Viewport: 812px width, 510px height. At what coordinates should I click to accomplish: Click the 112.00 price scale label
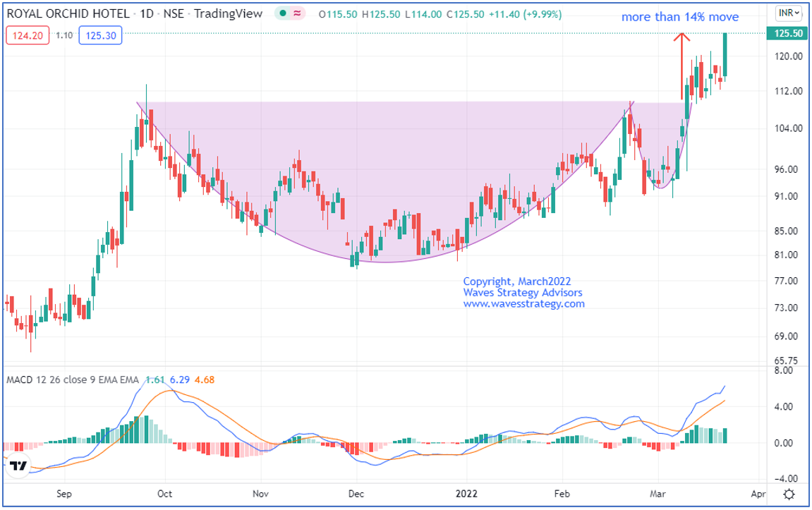click(x=788, y=91)
